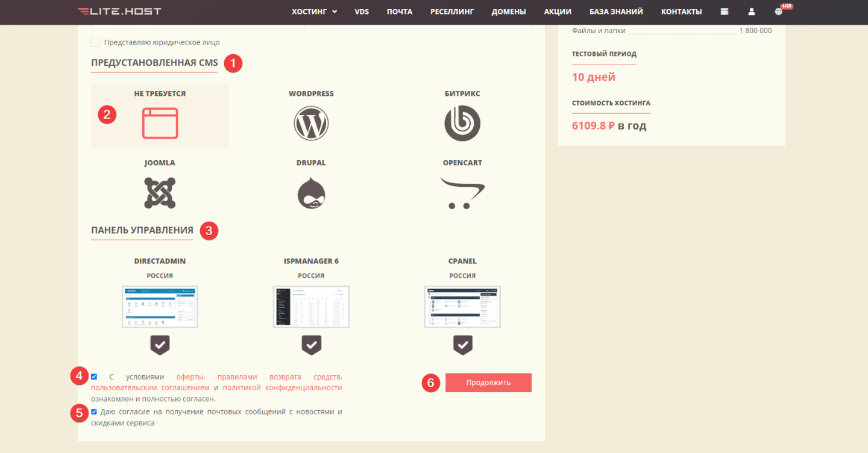Open 'пользовательским соглашением' link
Screen dimensions: 868x453
click(x=150, y=387)
